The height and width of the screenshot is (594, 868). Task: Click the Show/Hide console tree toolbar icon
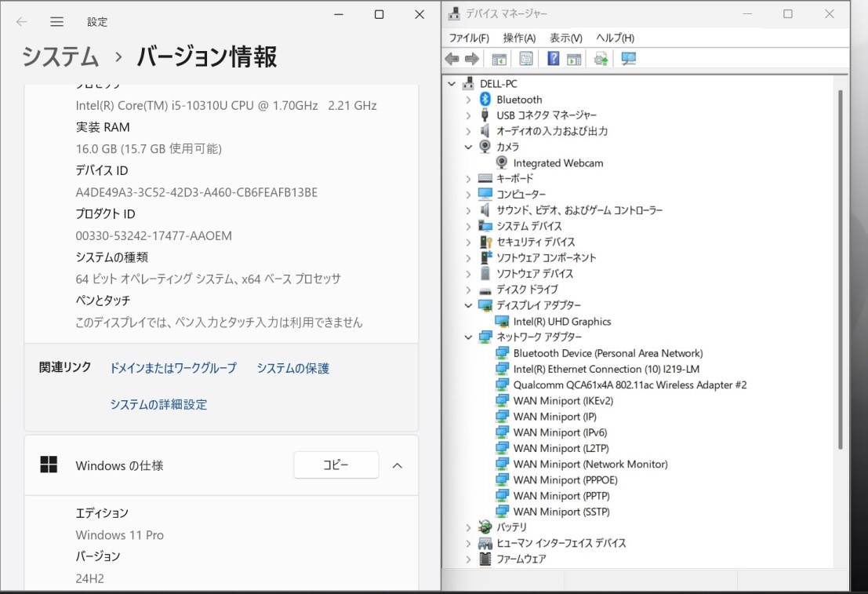(499, 59)
